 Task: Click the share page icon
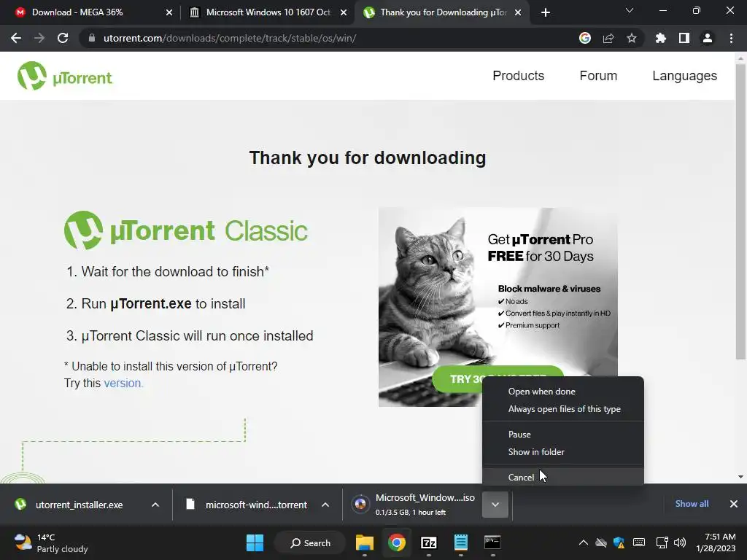(x=608, y=38)
